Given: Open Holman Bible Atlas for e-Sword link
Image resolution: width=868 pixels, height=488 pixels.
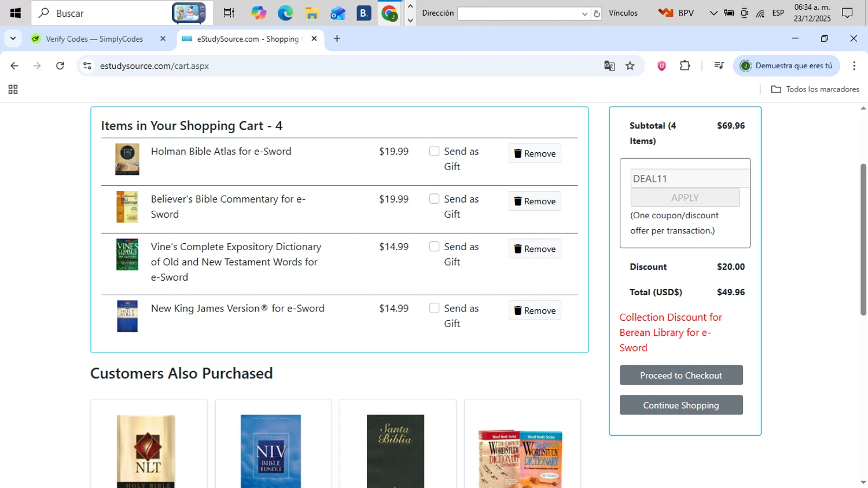Looking at the screenshot, I should coord(221,151).
